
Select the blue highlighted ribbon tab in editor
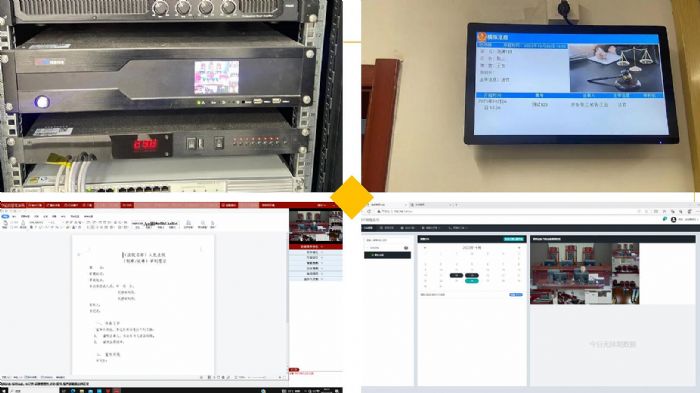5,216
